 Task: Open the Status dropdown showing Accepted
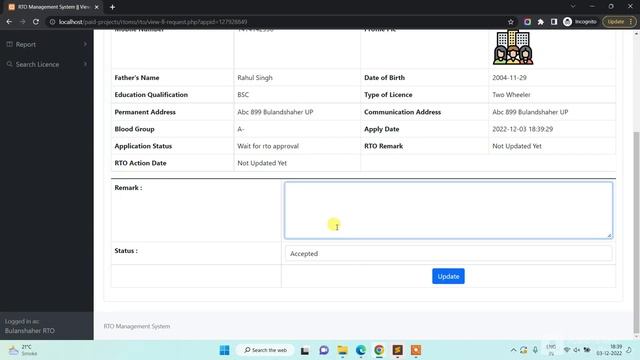click(x=448, y=253)
